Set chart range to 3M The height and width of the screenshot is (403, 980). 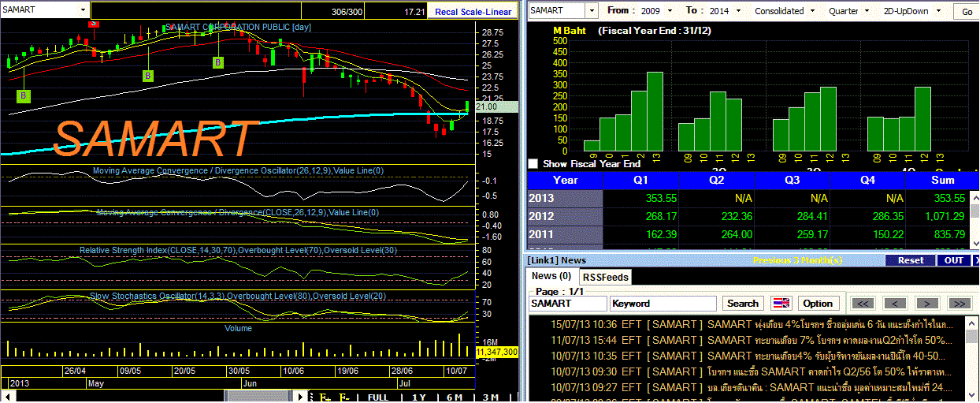pyautogui.click(x=492, y=397)
